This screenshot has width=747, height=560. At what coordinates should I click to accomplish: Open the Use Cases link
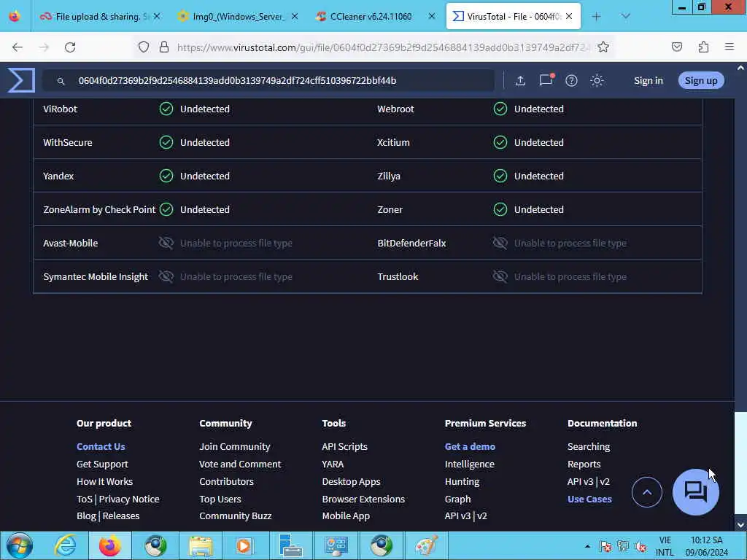[x=589, y=499]
